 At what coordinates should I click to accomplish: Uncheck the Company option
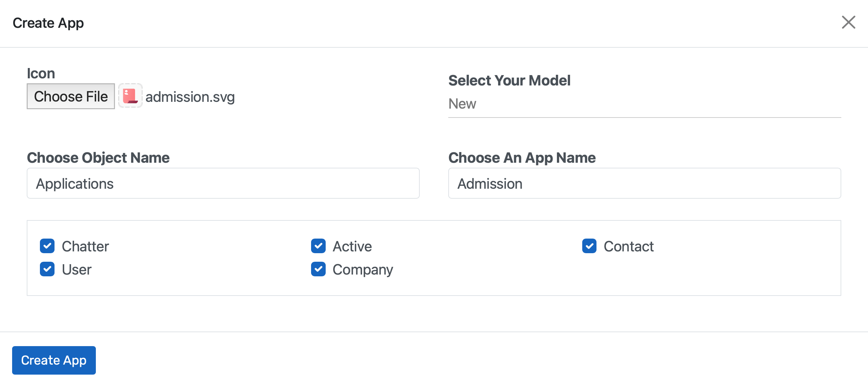(x=318, y=269)
